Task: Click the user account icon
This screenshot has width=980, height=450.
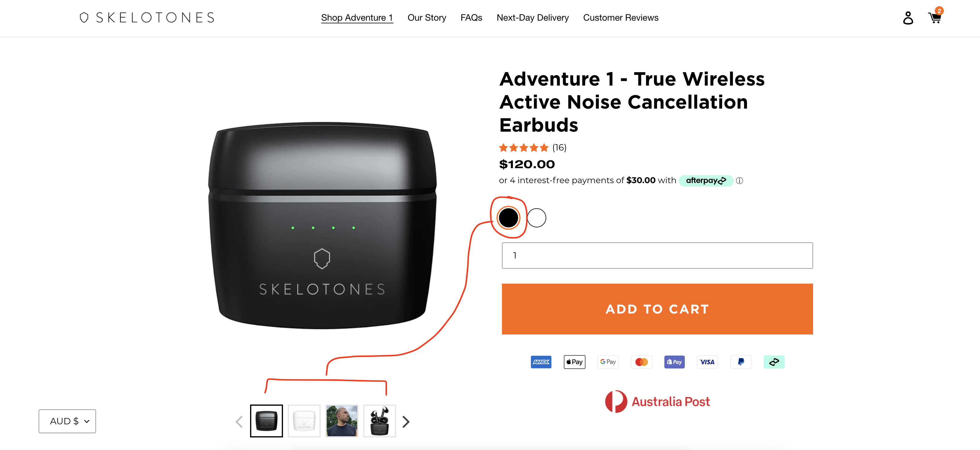Action: coord(908,18)
